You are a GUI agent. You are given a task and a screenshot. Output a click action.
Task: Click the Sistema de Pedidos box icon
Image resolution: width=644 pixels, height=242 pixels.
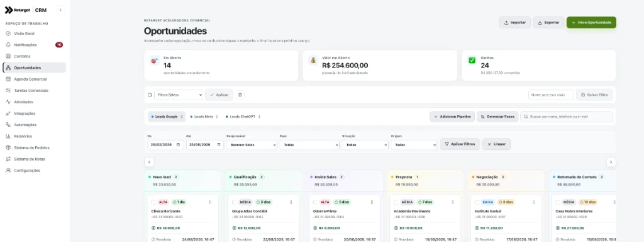[x=8, y=147]
